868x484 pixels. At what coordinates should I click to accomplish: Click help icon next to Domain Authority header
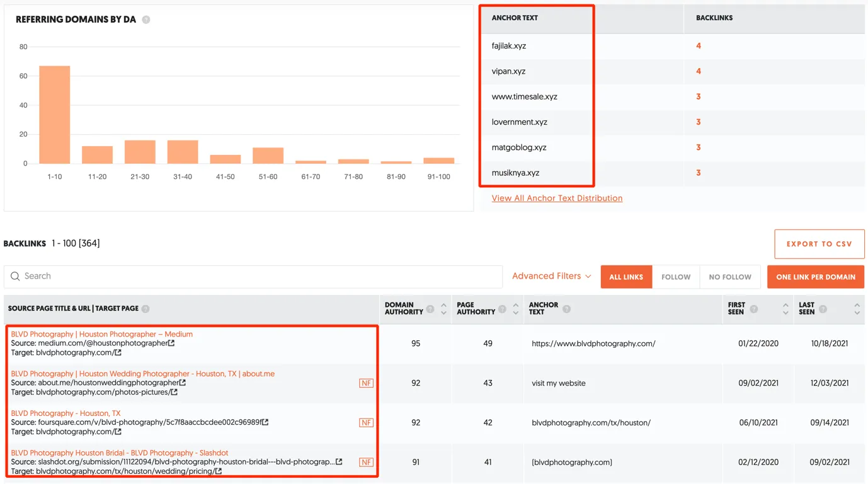(x=430, y=309)
